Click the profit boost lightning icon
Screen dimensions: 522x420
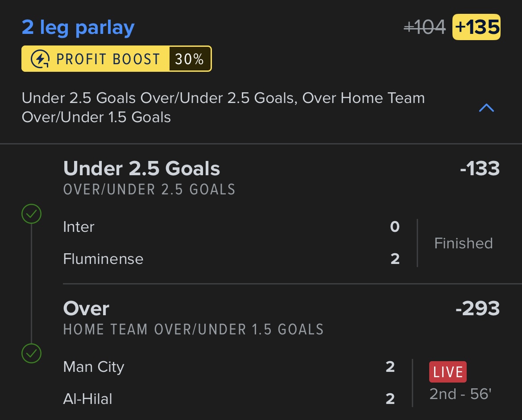pyautogui.click(x=40, y=59)
